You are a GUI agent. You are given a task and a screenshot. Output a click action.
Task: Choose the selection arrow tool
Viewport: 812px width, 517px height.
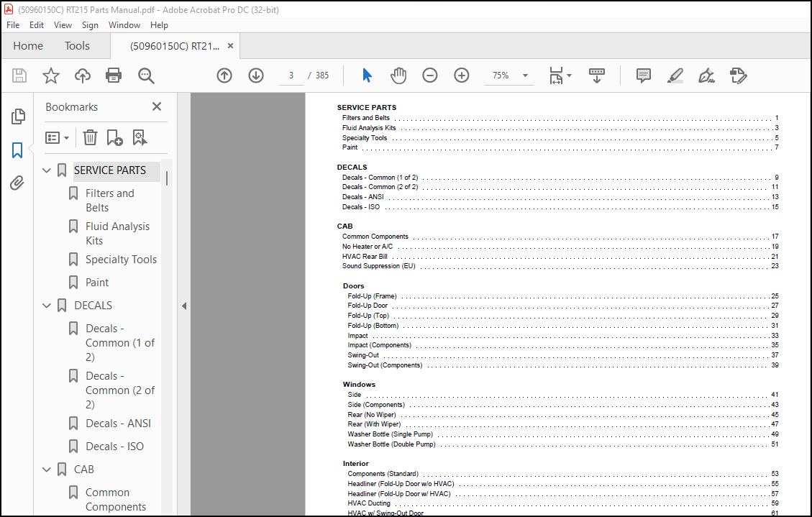tap(367, 76)
